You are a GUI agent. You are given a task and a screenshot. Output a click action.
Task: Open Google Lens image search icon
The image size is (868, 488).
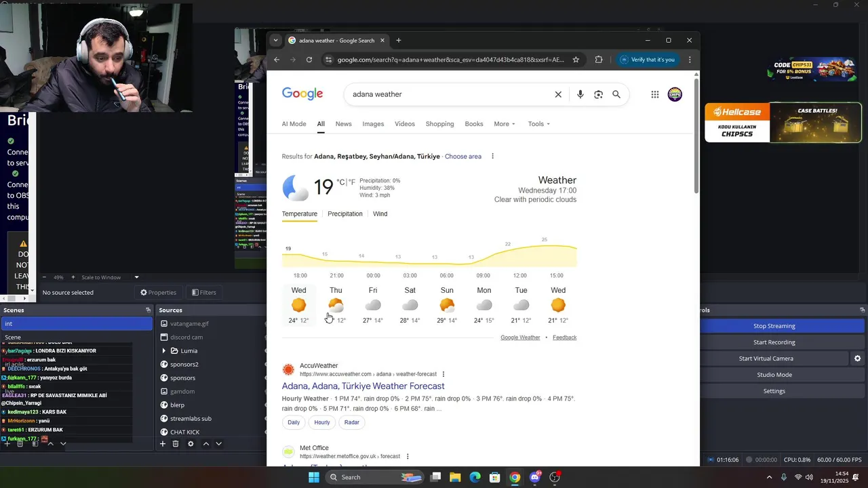(598, 94)
